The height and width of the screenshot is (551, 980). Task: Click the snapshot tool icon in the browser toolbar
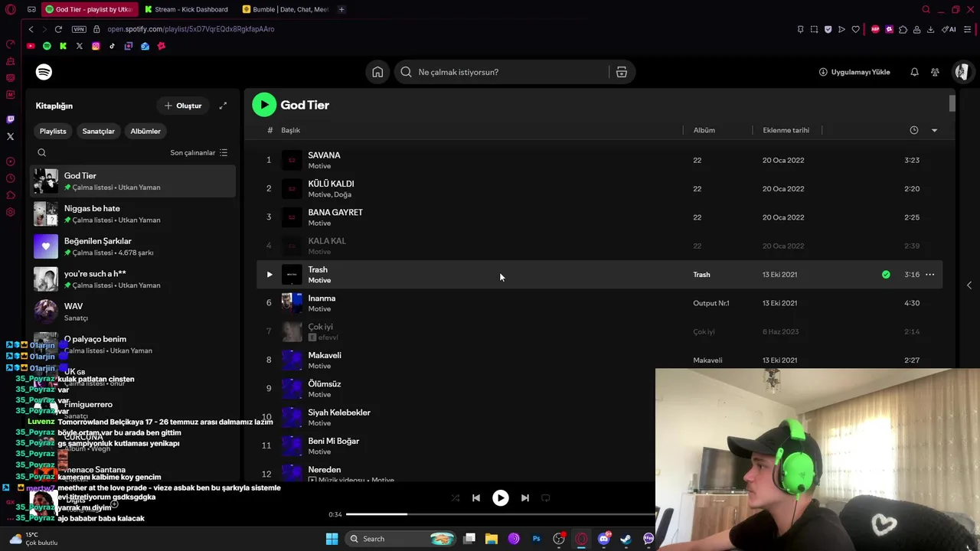(x=814, y=29)
